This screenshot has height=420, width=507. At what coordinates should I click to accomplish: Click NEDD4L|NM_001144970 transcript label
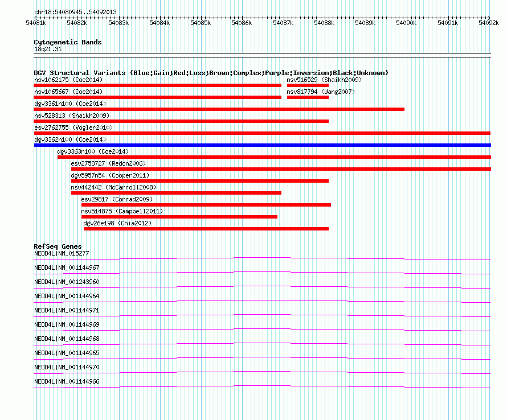(67, 367)
